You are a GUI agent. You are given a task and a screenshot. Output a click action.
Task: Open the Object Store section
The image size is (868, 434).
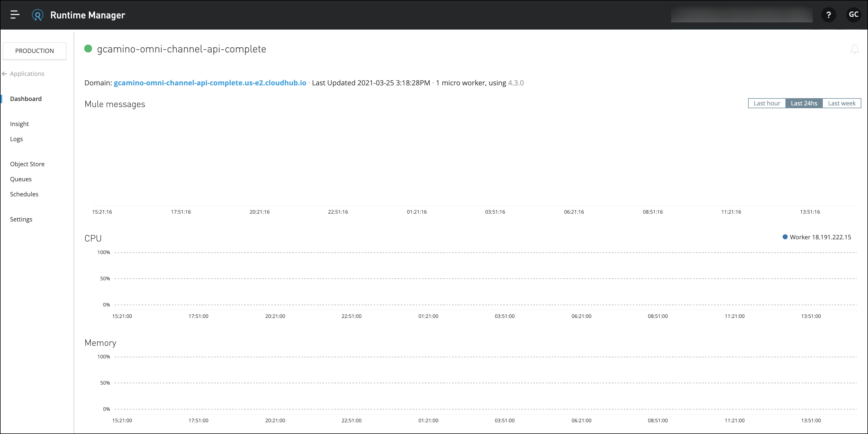click(27, 164)
